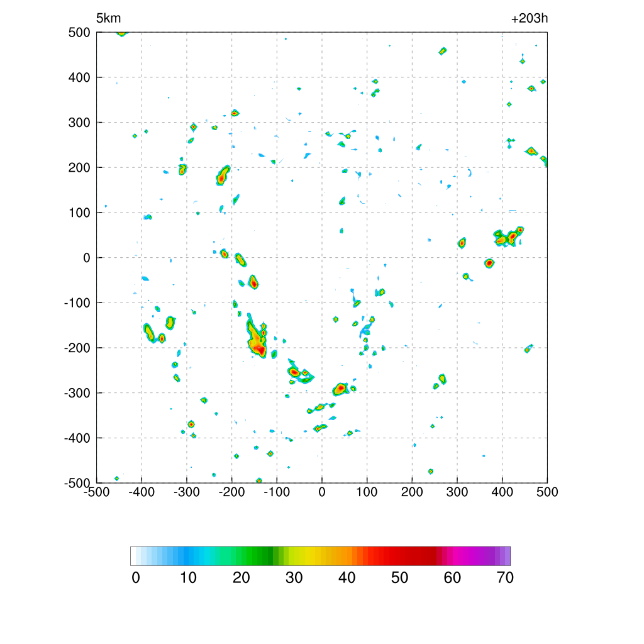Image resolution: width=644 pixels, height=644 pixels.
Task: Click the largest red storm cell in the plot
Action: (257, 337)
